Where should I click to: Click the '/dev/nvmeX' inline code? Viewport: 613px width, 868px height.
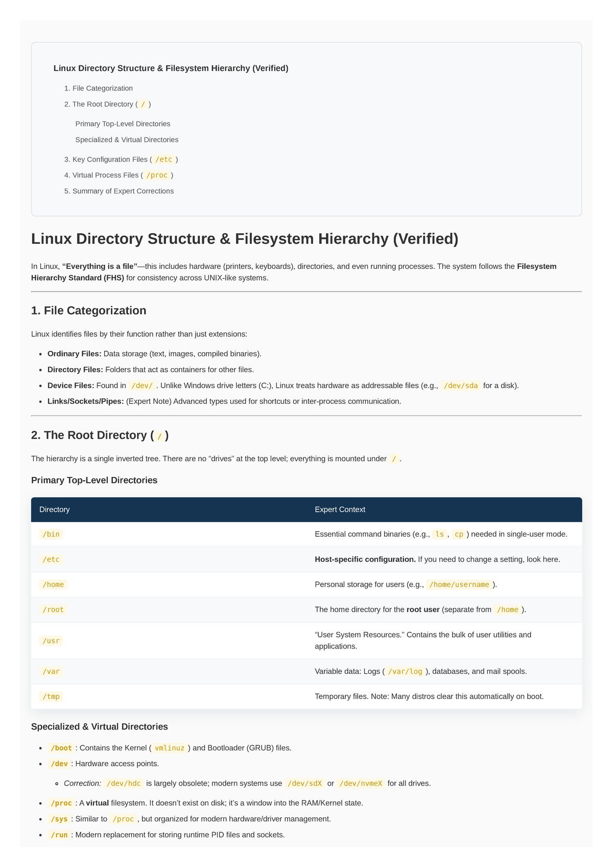pos(360,783)
